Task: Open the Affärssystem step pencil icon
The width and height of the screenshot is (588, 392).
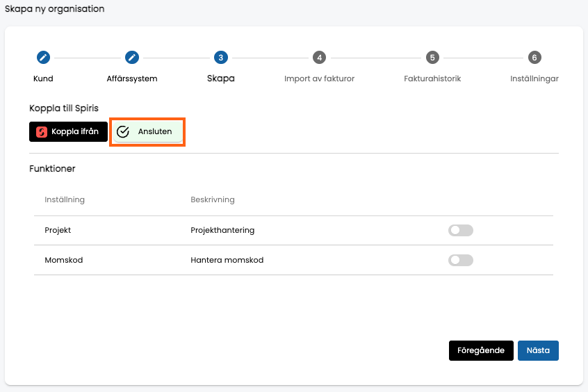Action: (x=132, y=58)
